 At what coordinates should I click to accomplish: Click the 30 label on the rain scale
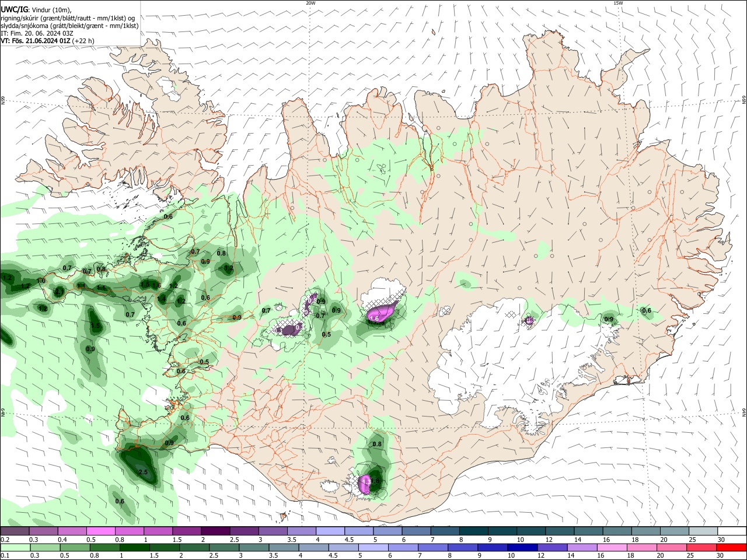(x=721, y=556)
